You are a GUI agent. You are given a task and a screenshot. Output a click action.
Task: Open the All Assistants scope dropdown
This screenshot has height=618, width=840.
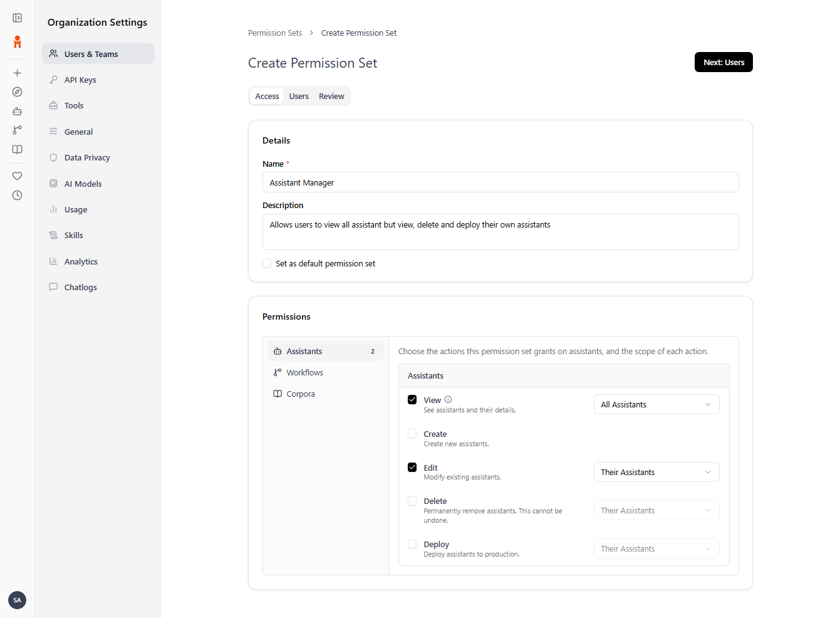(x=656, y=404)
